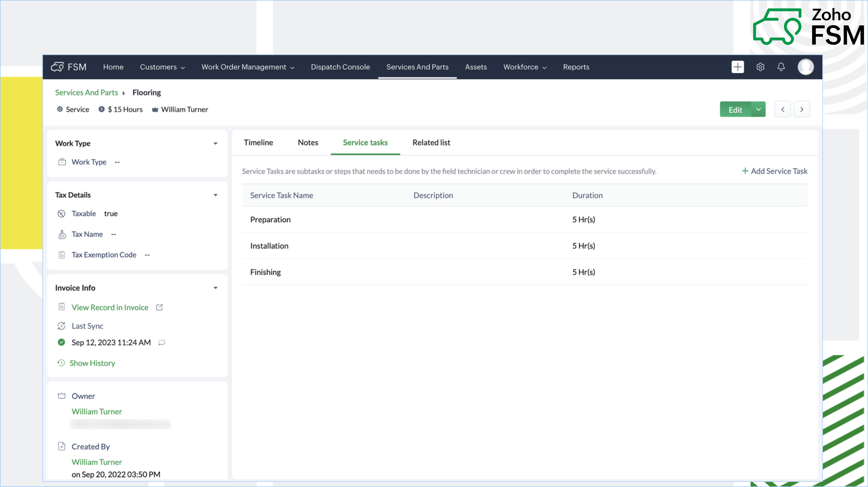Expand the Customers menu
Viewport: 868px width, 487px height.
(x=162, y=67)
